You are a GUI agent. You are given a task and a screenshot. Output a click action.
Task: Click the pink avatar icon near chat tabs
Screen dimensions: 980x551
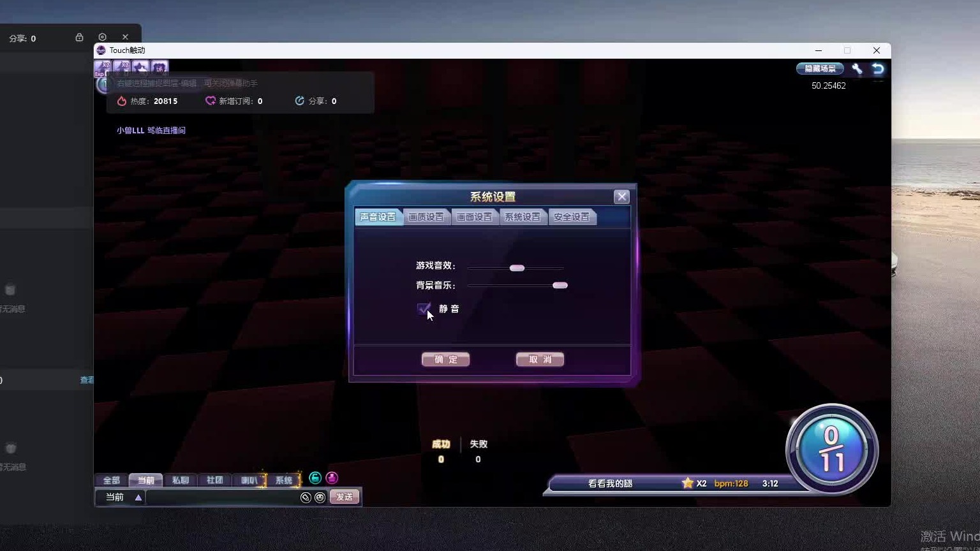pyautogui.click(x=332, y=478)
